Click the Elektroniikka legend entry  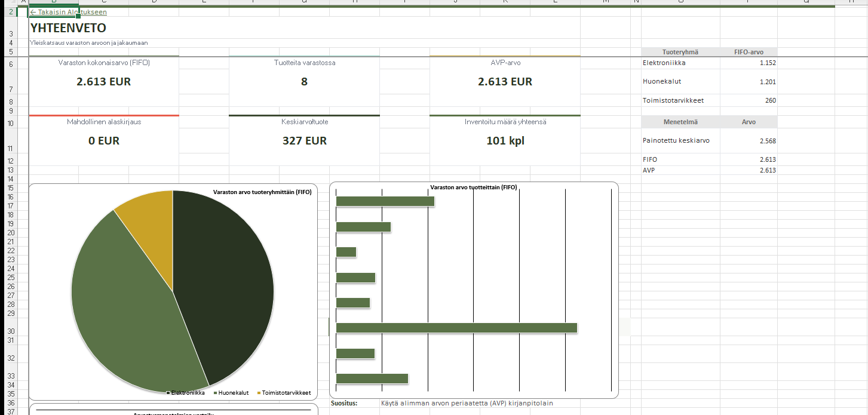click(187, 393)
